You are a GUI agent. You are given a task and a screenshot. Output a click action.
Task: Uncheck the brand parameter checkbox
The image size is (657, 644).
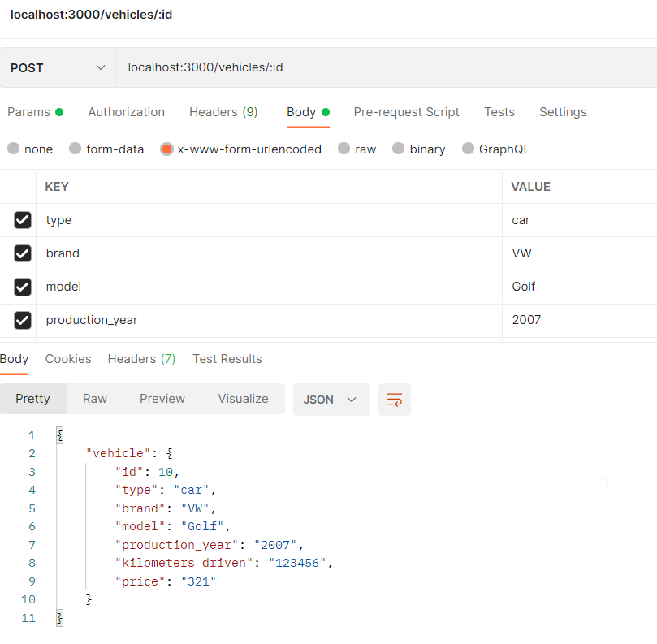click(x=23, y=253)
